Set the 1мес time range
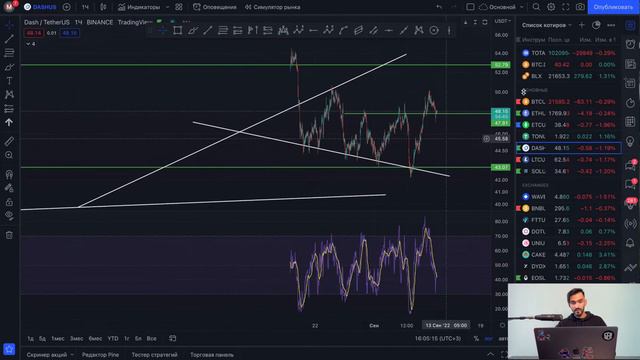Screen dimensions: 640x360 coord(58,338)
